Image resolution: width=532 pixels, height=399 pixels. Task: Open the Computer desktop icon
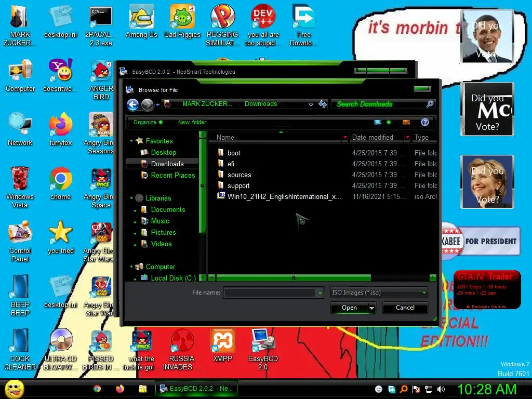20,76
